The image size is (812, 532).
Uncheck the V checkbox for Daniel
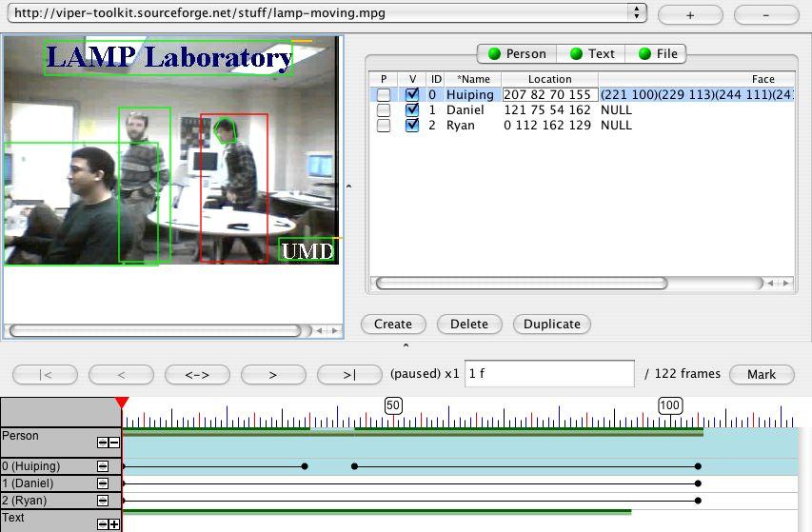coord(412,109)
